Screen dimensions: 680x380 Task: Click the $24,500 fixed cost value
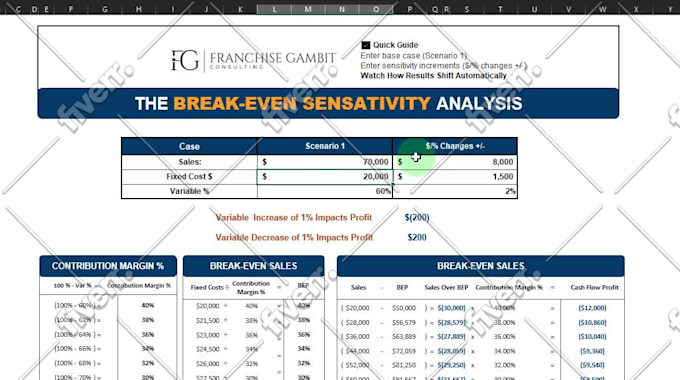tap(207, 349)
